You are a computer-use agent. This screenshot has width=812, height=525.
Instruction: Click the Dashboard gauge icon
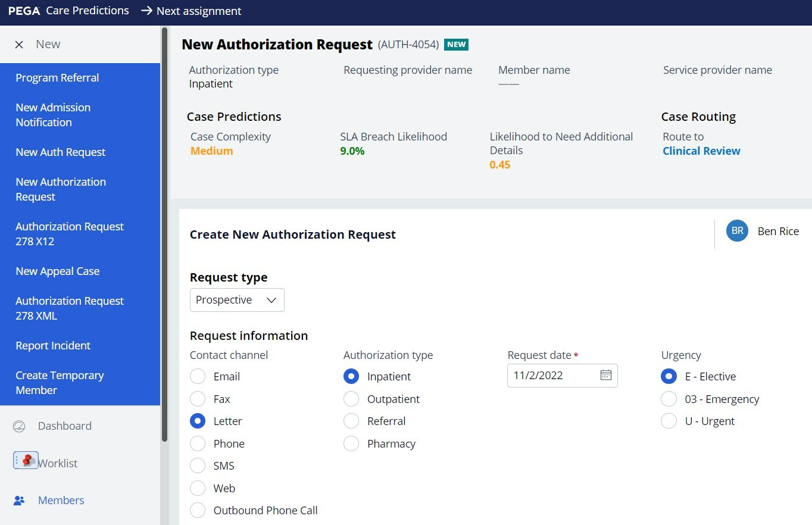click(19, 426)
